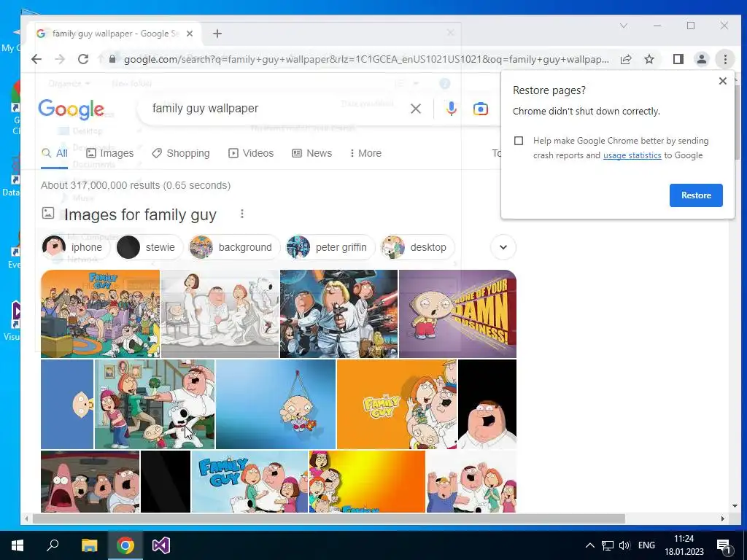This screenshot has height=560, width=747.
Task: Open the white-themed family portrait image
Action: coord(220,314)
